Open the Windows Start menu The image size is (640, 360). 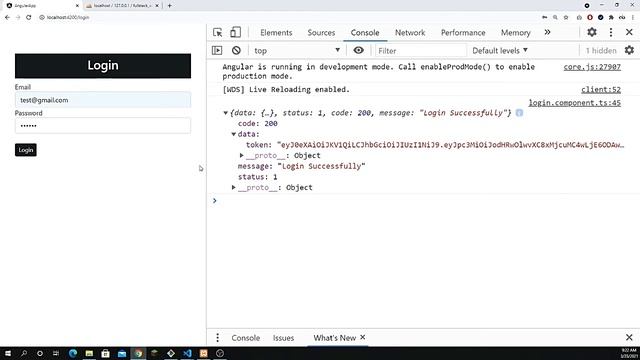pos(8,353)
